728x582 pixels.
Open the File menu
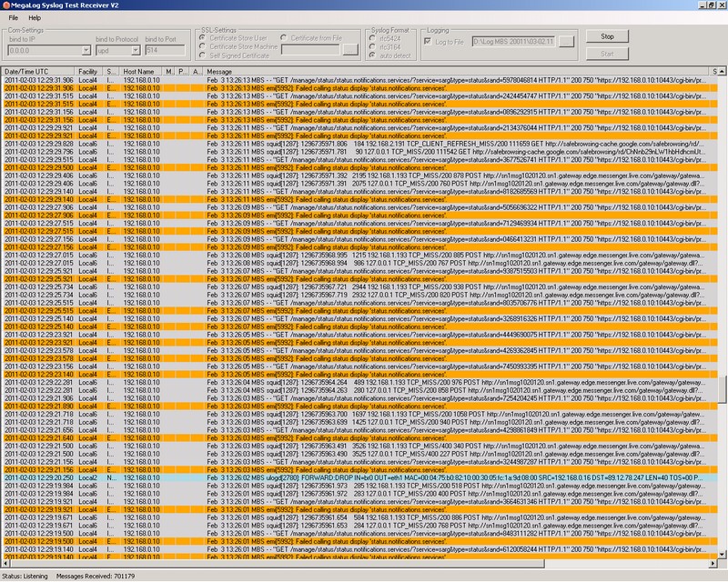[x=13, y=17]
